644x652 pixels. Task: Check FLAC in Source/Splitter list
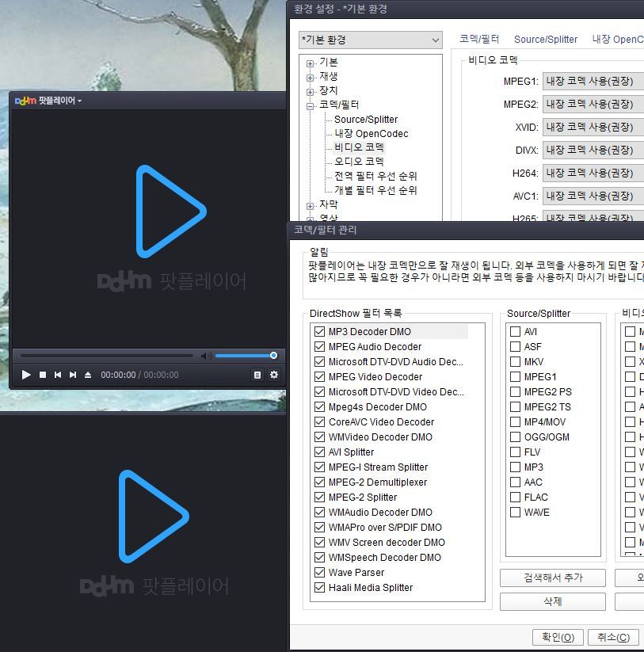(515, 497)
